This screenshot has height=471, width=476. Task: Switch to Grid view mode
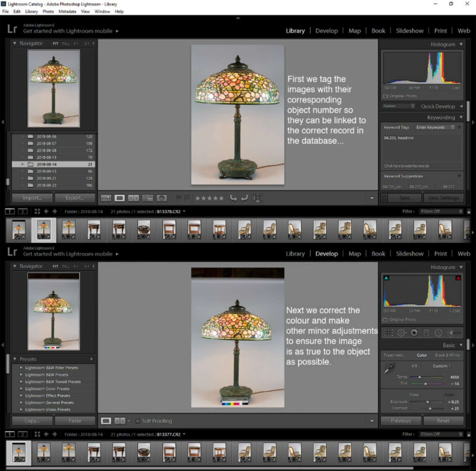106,198
